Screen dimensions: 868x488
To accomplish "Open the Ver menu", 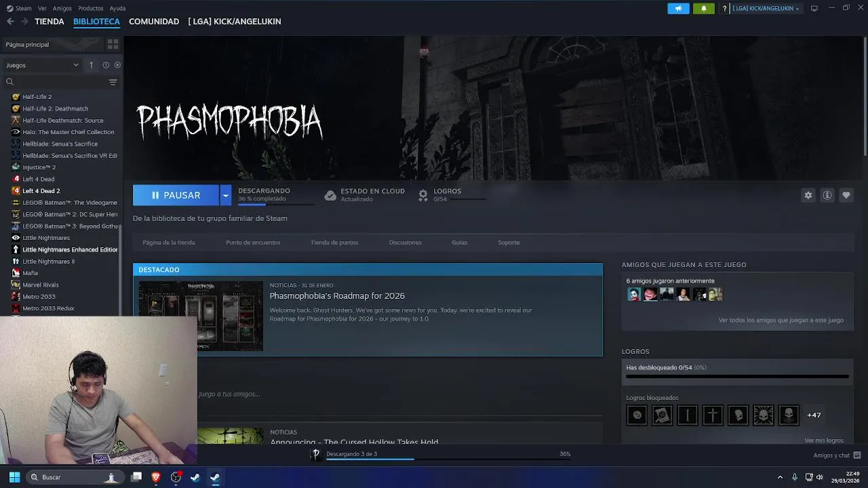I will pos(42,8).
